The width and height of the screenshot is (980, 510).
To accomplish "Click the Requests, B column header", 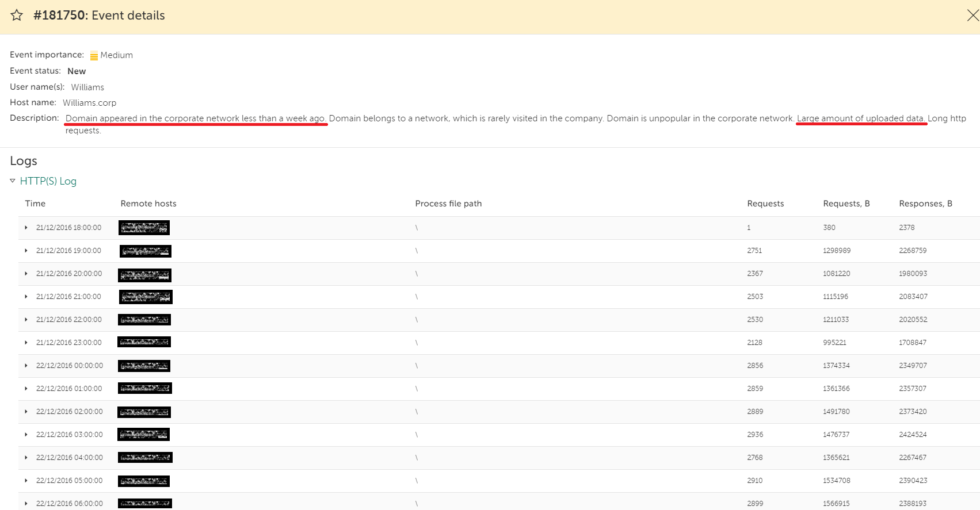I will click(846, 204).
